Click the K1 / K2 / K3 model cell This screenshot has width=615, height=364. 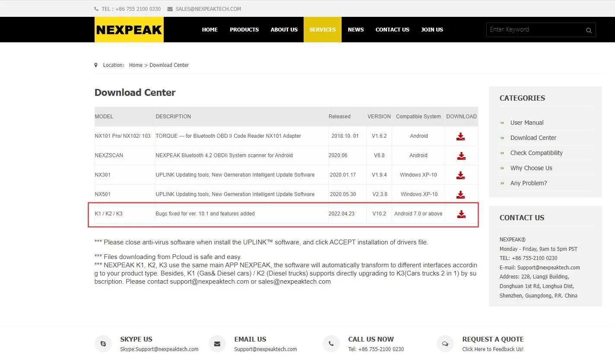[x=109, y=214]
